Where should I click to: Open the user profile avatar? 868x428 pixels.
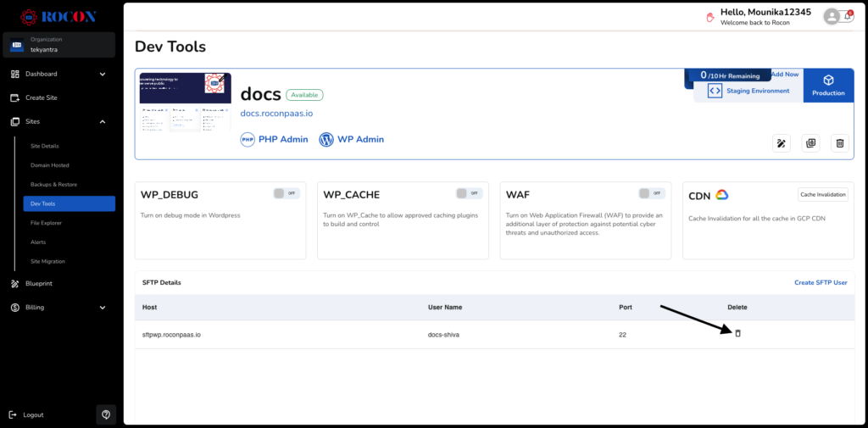[x=832, y=17]
